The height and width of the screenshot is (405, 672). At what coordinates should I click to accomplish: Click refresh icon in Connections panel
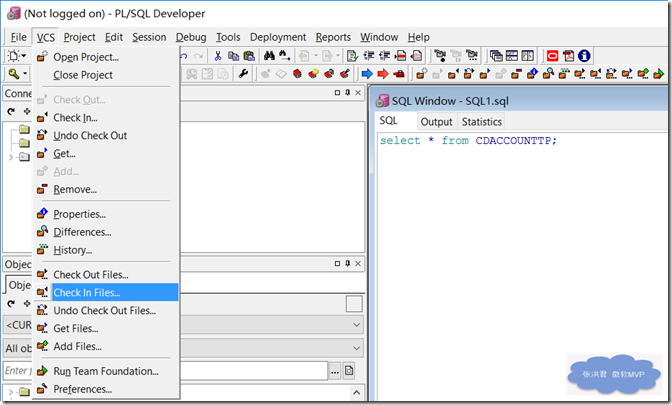[x=11, y=111]
